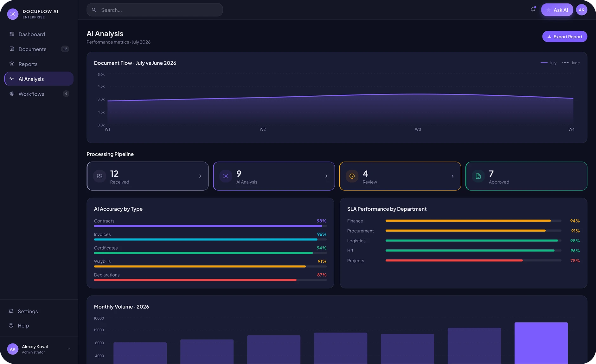The height and width of the screenshot is (364, 596).
Task: Click the Documents count badge 12
Action: (x=65, y=49)
